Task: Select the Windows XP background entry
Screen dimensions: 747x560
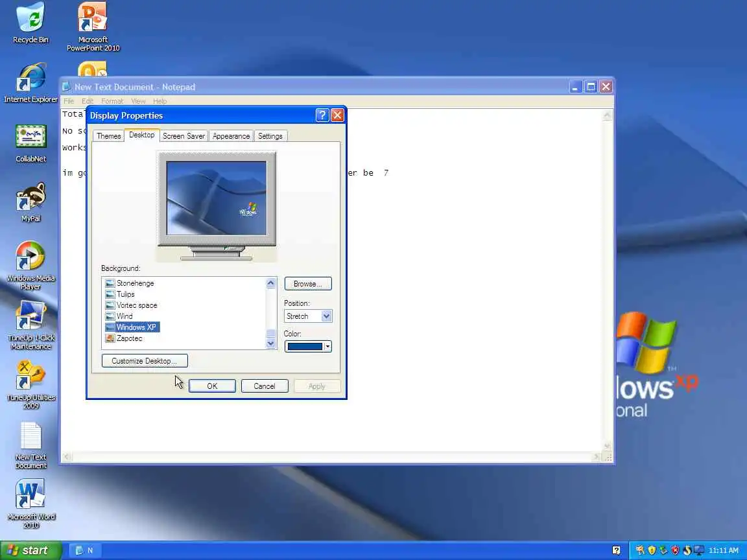Action: point(132,327)
